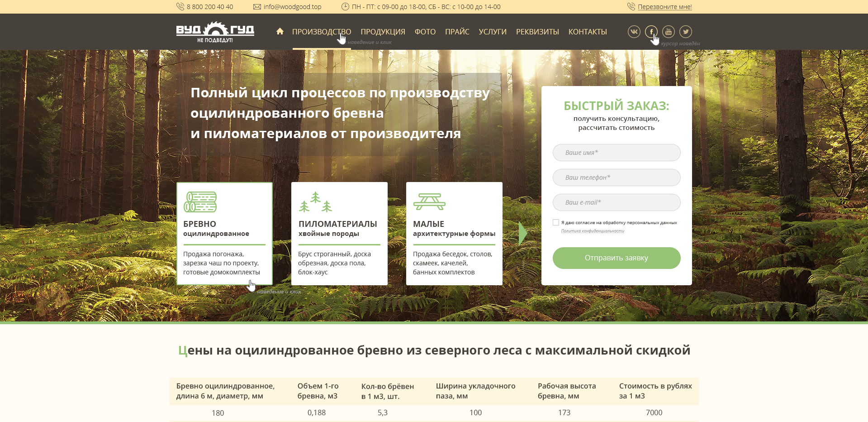Click the Цены на оцилиндрованное бревно heading
This screenshot has width=868, height=422.
434,350
